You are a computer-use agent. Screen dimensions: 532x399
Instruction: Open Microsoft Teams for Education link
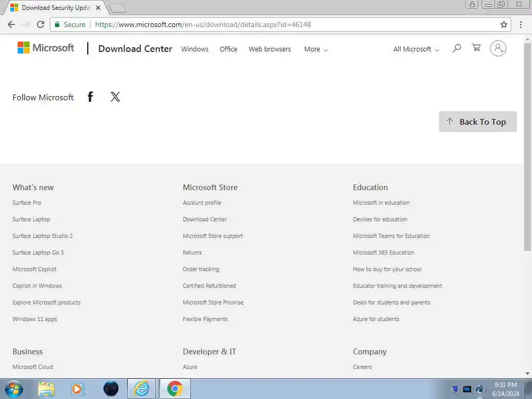[x=391, y=236]
